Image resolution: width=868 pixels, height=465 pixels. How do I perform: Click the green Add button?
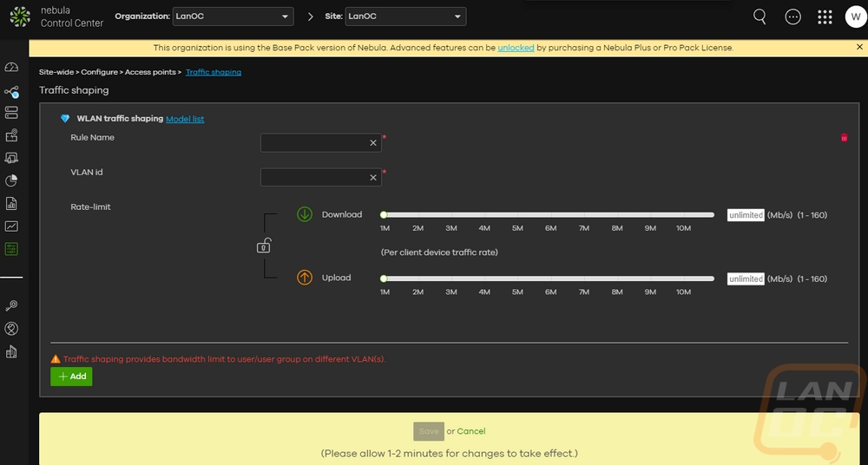point(71,377)
